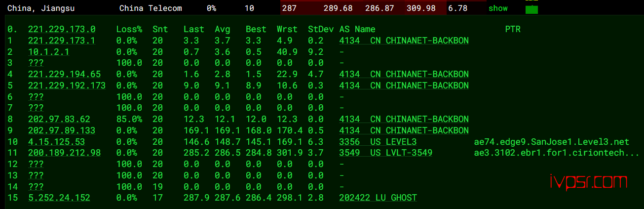Image resolution: width=644 pixels, height=209 pixels.
Task: Click the 'Last' column header
Action: pyautogui.click(x=193, y=29)
